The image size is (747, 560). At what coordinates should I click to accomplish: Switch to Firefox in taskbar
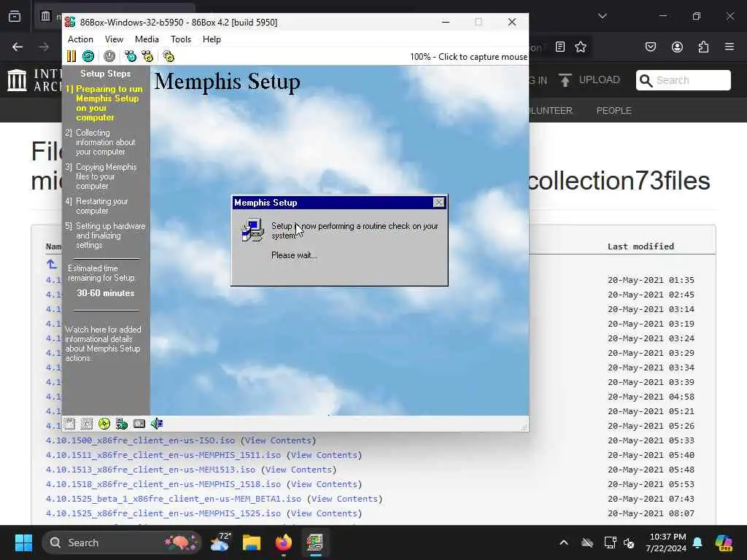284,542
